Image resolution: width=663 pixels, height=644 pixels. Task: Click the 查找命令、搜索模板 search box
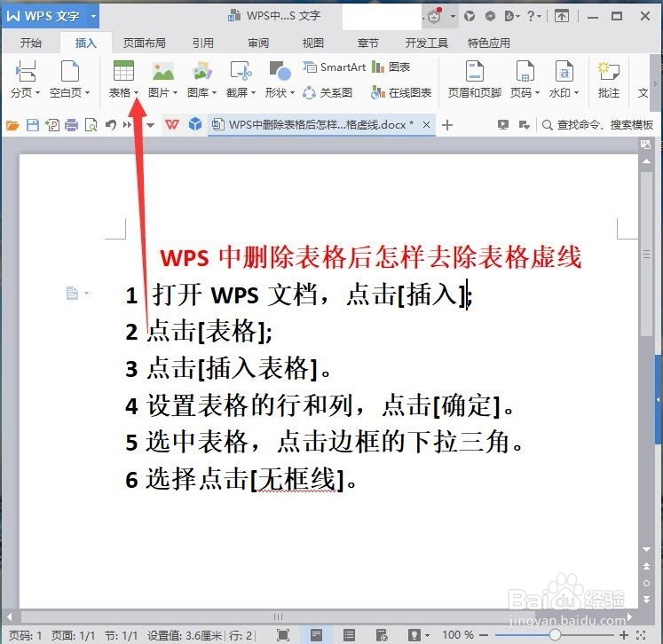click(597, 125)
